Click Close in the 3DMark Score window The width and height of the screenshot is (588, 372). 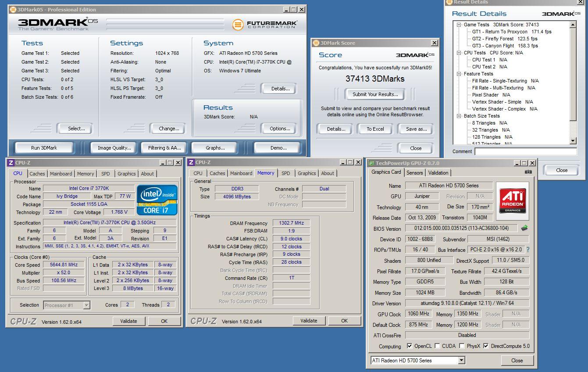coord(416,148)
